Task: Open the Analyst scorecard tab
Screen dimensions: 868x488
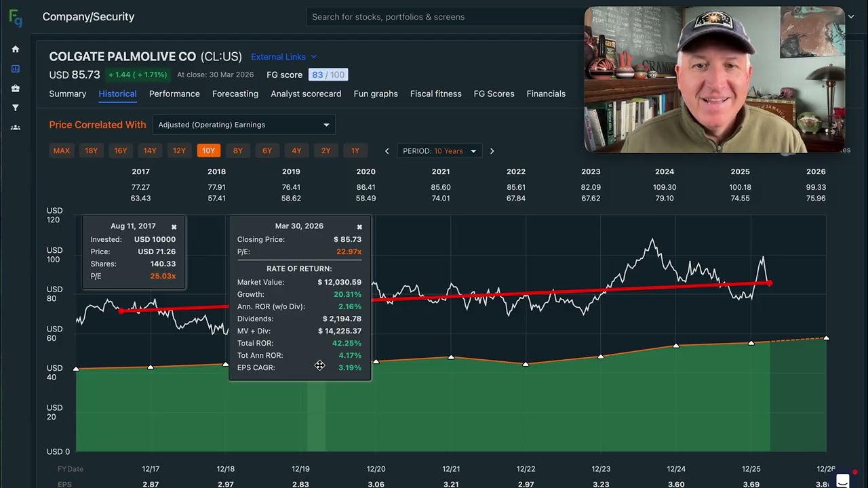Action: pos(306,94)
